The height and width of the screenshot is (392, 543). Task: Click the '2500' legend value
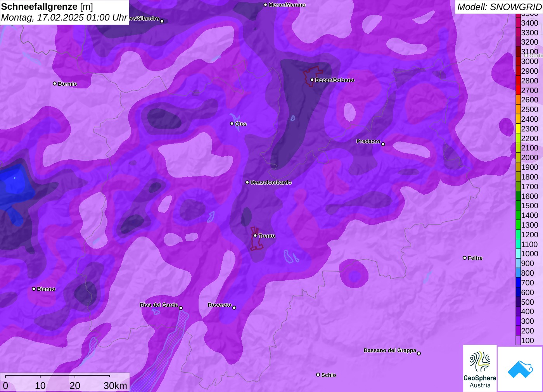(529, 109)
